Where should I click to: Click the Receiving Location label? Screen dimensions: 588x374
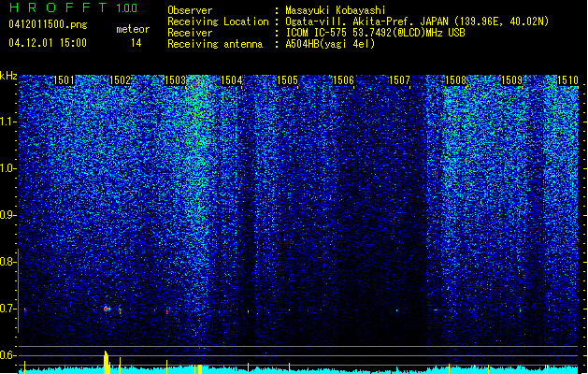click(x=218, y=22)
